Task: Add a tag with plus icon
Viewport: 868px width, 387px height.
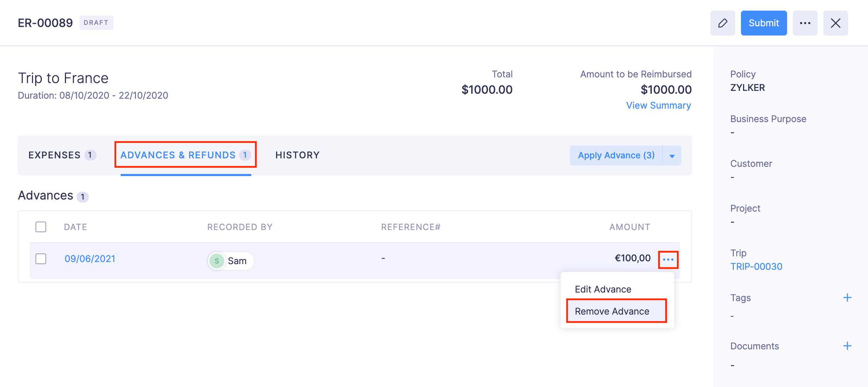Action: click(x=847, y=298)
